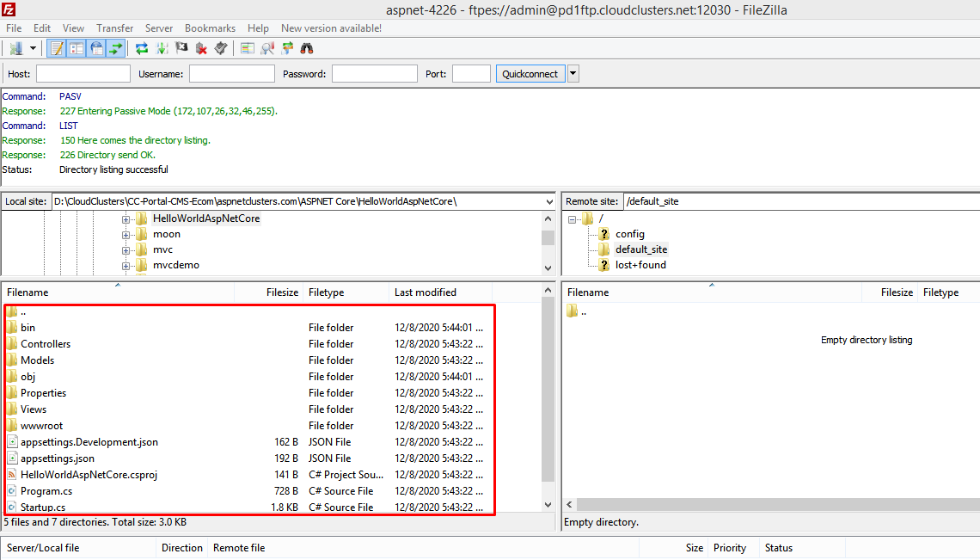
Task: Open the Site Manager dropdown arrow
Action: pos(33,48)
